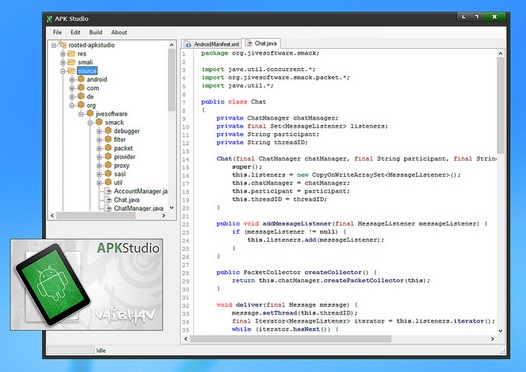
Task: Select ChatManager.java in the project tree
Action: pyautogui.click(x=138, y=208)
